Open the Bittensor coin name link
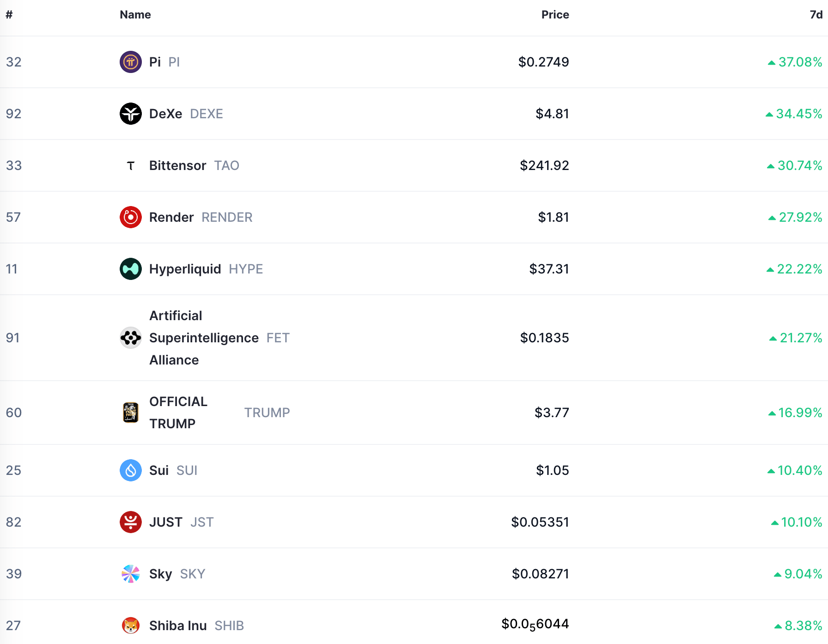This screenshot has height=644, width=828. tap(177, 165)
